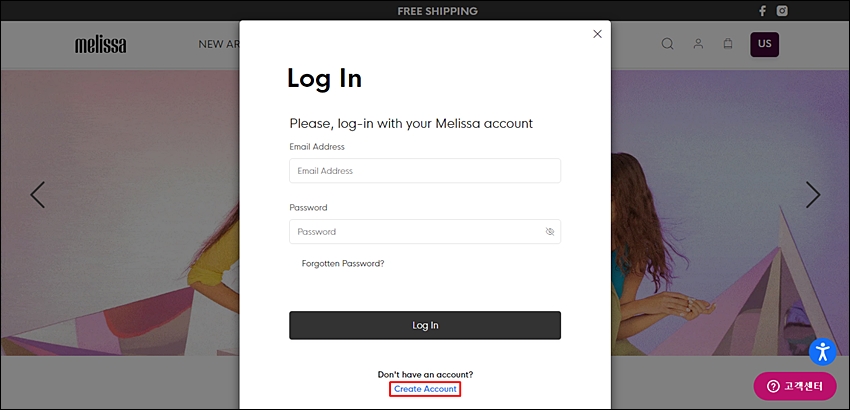Open the user account icon
This screenshot has width=850, height=410.
pyautogui.click(x=698, y=44)
